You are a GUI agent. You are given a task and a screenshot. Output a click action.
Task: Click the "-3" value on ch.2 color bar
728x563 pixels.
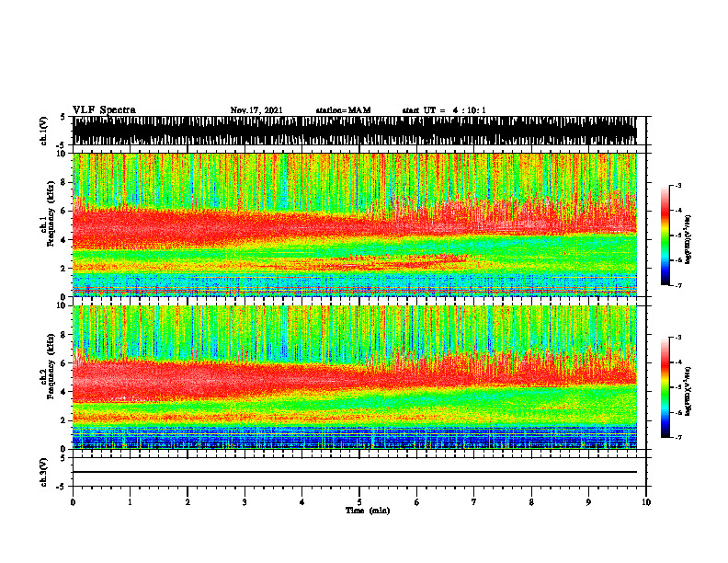point(678,338)
